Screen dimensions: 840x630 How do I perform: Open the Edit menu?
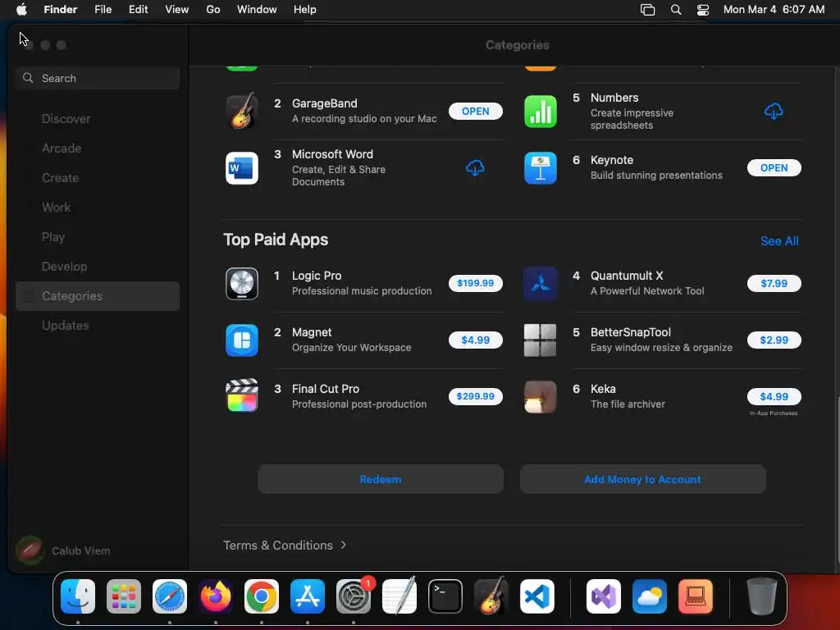tap(138, 10)
